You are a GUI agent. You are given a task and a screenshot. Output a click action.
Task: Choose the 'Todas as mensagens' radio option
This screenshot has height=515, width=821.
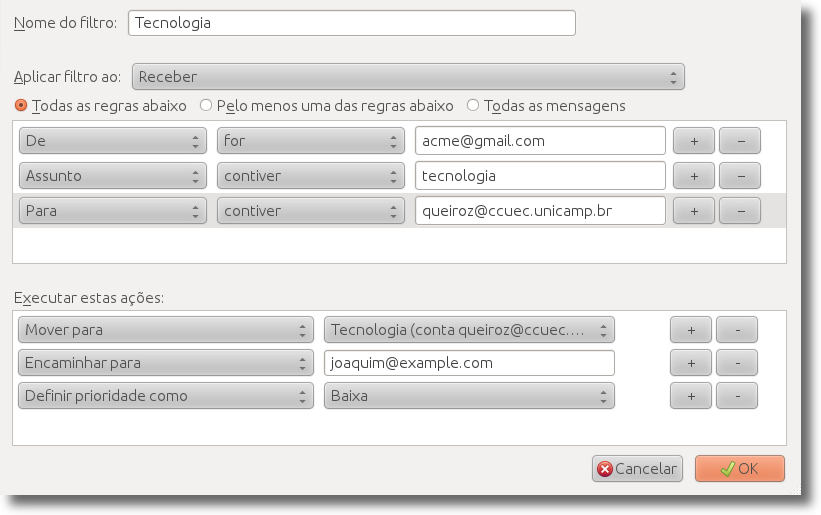tap(473, 105)
